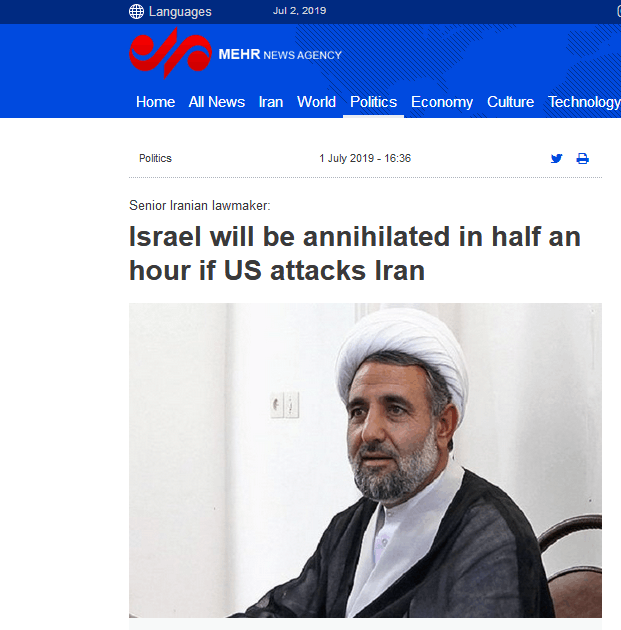Print the article using printer icon
The height and width of the screenshot is (630, 621).
click(x=582, y=158)
